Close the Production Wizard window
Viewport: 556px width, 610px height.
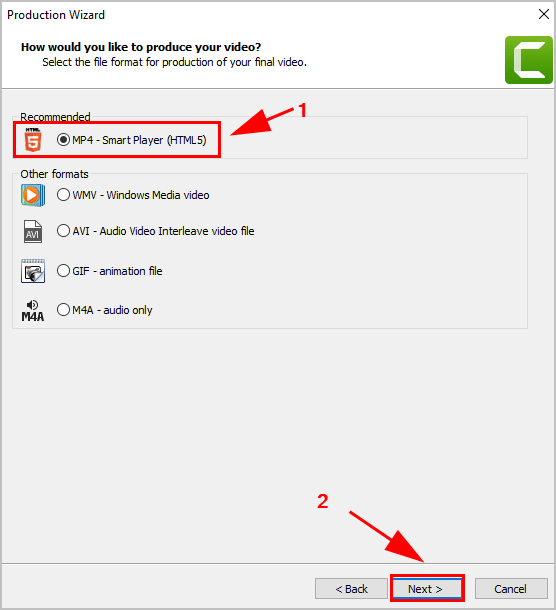pos(544,14)
